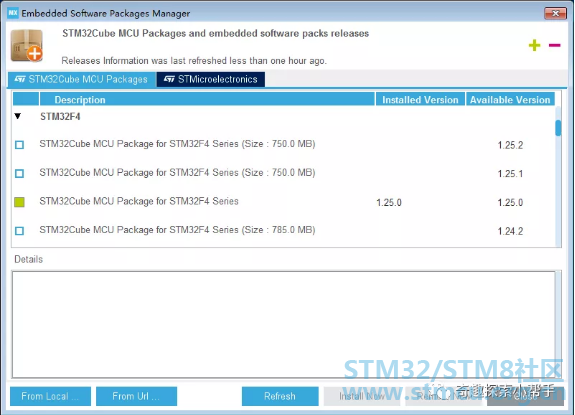Click the Installed Version column header
The image size is (575, 415).
click(x=420, y=99)
